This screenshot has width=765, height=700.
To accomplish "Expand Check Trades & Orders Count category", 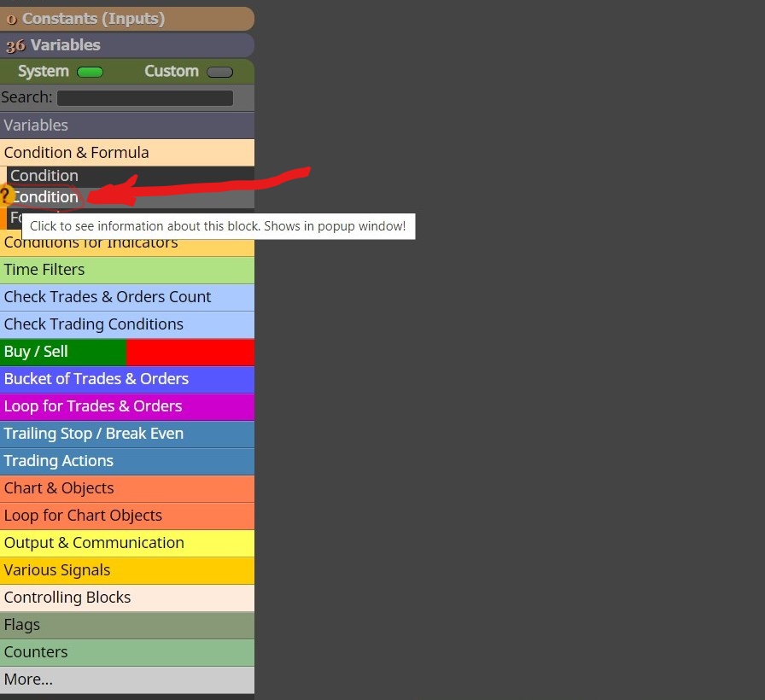I will tap(127, 297).
